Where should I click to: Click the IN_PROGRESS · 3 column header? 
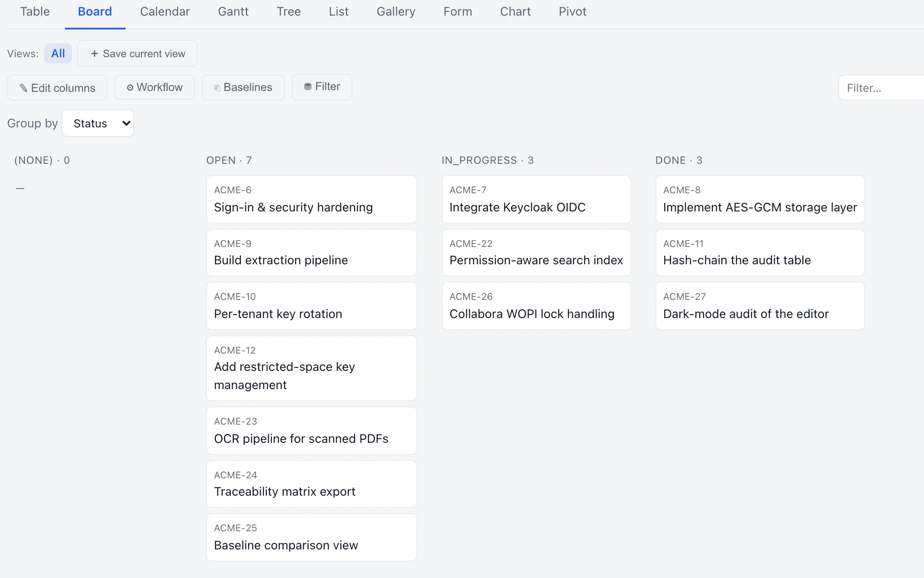click(x=488, y=160)
